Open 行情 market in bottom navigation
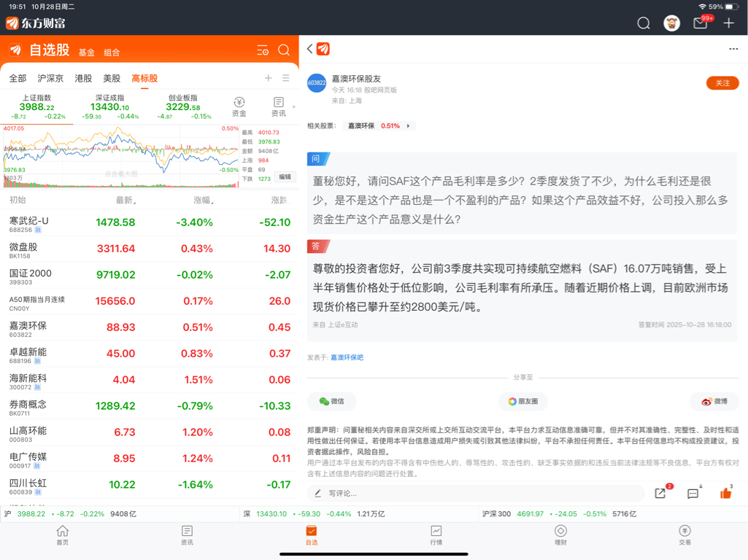 click(436, 534)
